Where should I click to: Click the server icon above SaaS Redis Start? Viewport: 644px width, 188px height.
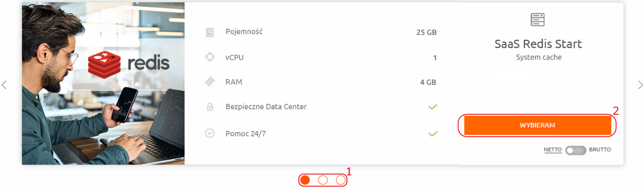538,20
